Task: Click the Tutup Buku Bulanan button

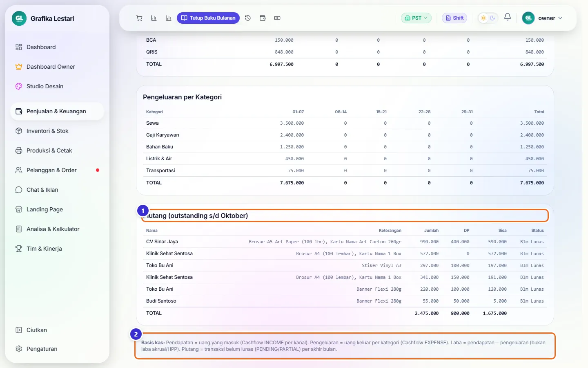Action: (x=208, y=18)
